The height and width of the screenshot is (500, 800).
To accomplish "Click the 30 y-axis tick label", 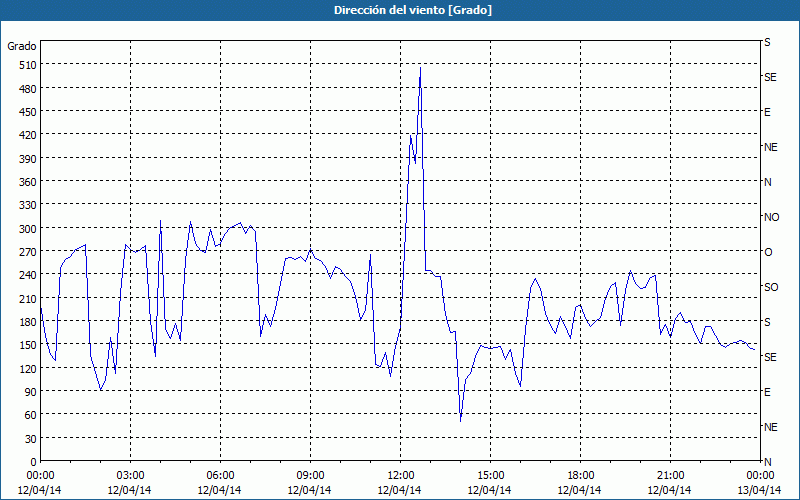I will coord(31,438).
